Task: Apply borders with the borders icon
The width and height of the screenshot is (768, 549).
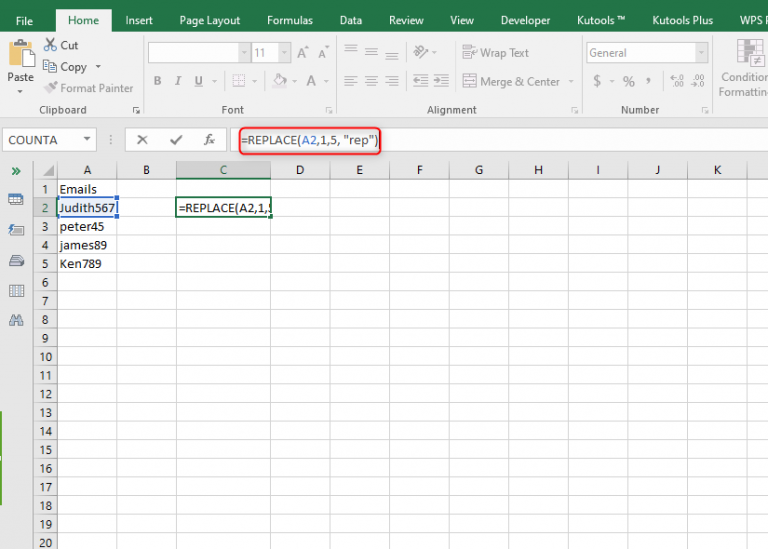Action: tap(239, 81)
